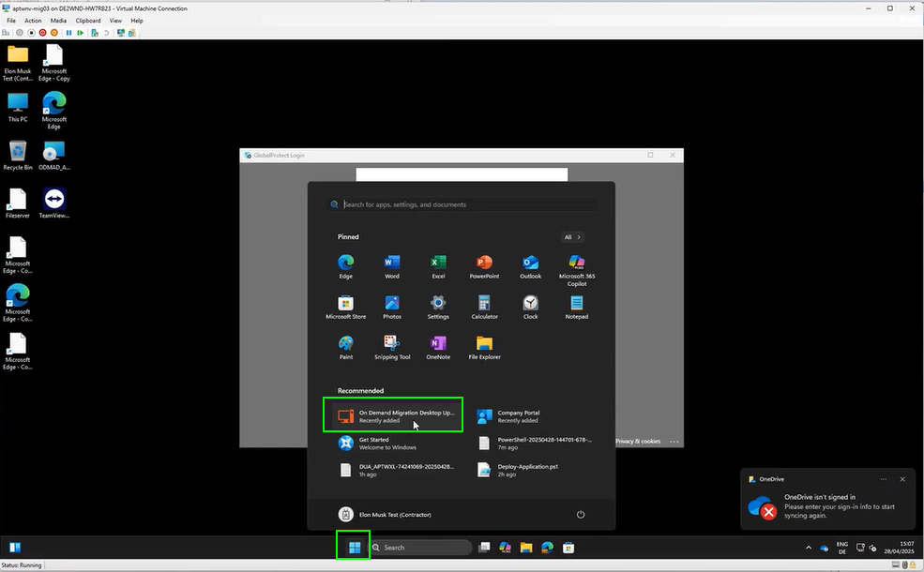Viewport: 924px width, 572px height.
Task: Open the OneDrive notification options (three dots)
Action: pos(884,479)
